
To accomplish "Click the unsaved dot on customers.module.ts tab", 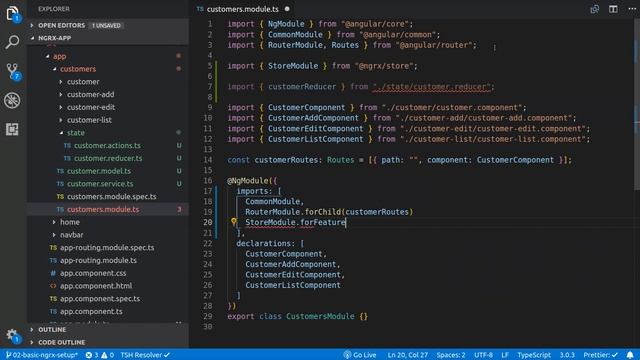I will (287, 9).
